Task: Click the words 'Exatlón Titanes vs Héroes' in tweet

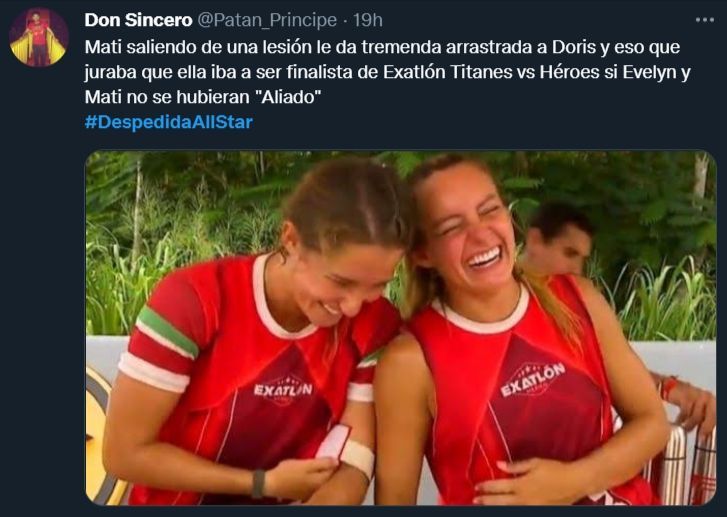Action: tap(491, 72)
